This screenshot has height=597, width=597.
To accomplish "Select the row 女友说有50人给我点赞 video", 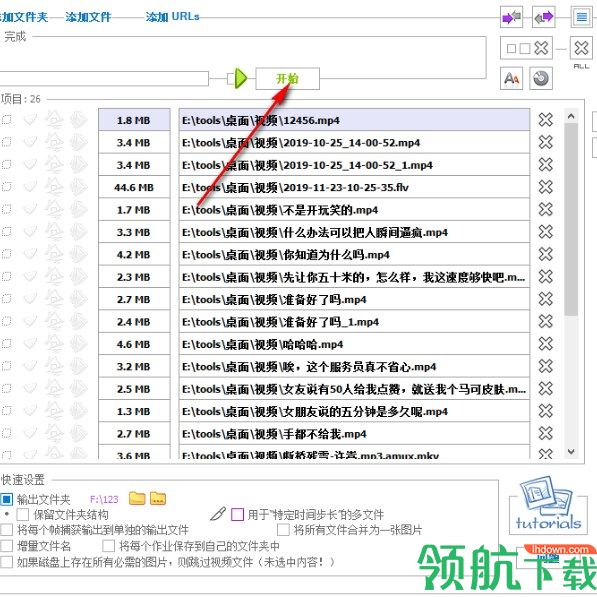I will 354,389.
